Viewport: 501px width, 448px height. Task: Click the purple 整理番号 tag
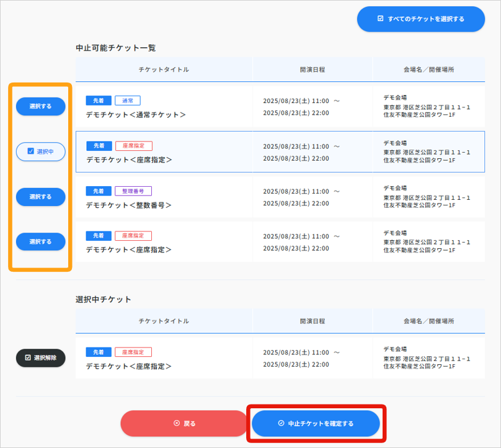point(133,191)
